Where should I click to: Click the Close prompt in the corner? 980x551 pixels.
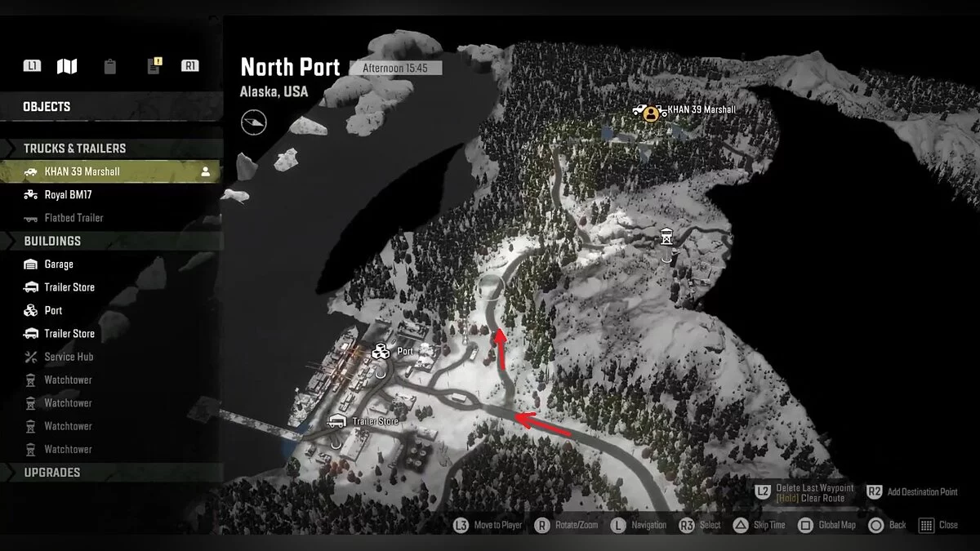938,525
